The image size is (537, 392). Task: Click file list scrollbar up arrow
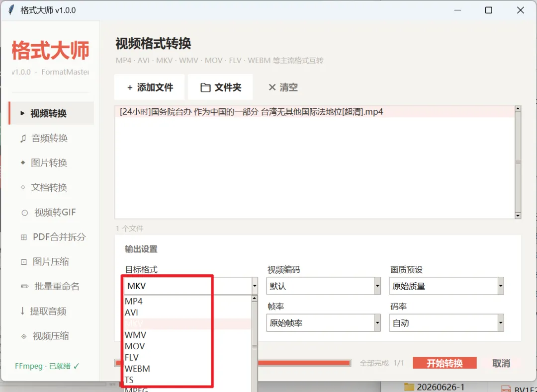518,109
